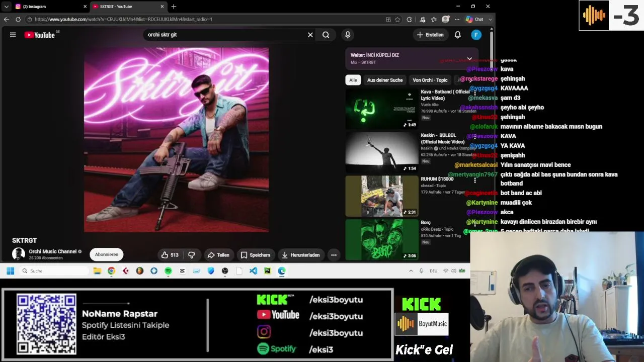
Task: Share the video via Teilen
Action: coord(218,255)
